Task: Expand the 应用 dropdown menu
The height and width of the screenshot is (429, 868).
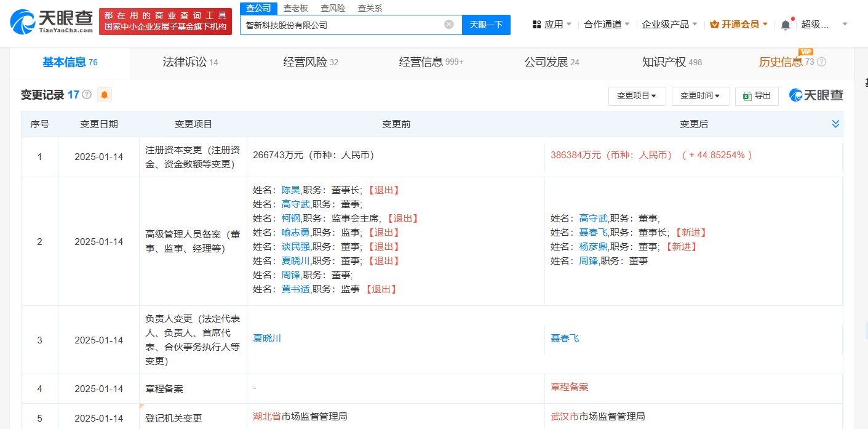Action: pos(568,25)
